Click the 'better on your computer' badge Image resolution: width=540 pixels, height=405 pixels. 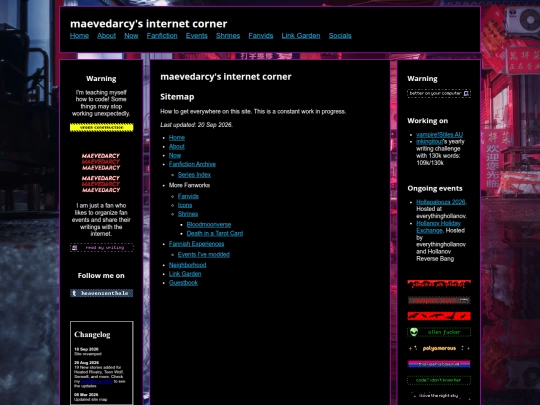(439, 93)
